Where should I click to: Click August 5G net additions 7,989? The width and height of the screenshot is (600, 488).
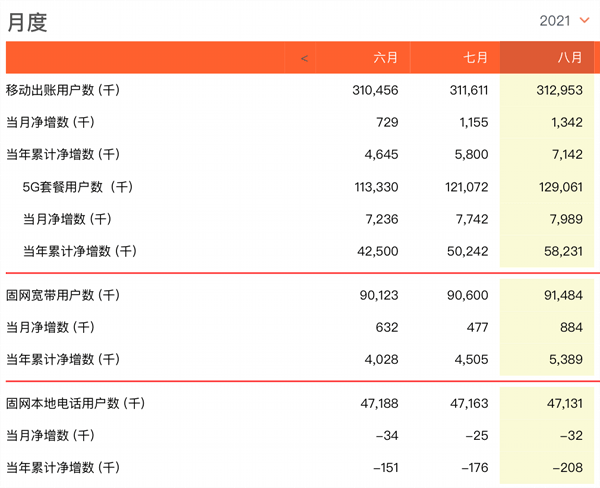click(x=566, y=219)
